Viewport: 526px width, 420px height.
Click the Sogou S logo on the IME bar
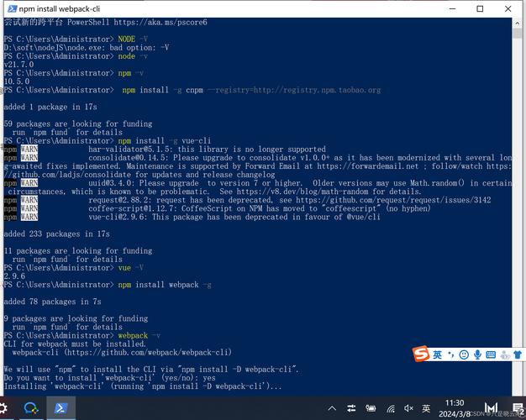(x=421, y=354)
